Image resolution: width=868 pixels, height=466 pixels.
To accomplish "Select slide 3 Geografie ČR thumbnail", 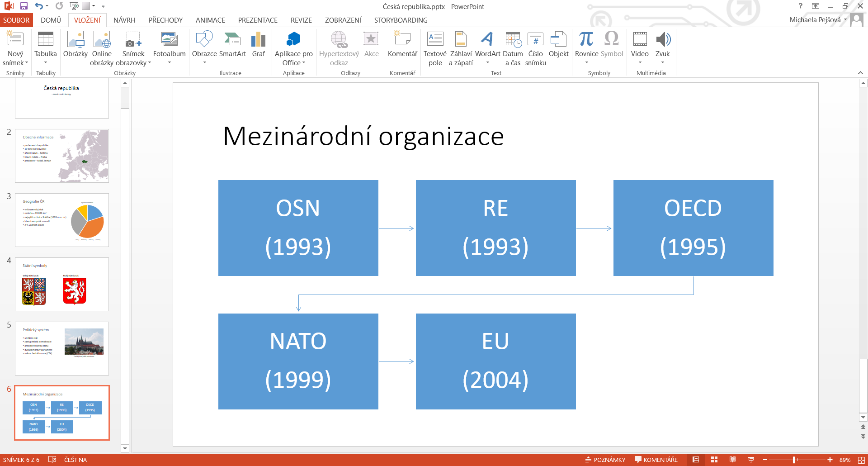I will pyautogui.click(x=62, y=220).
